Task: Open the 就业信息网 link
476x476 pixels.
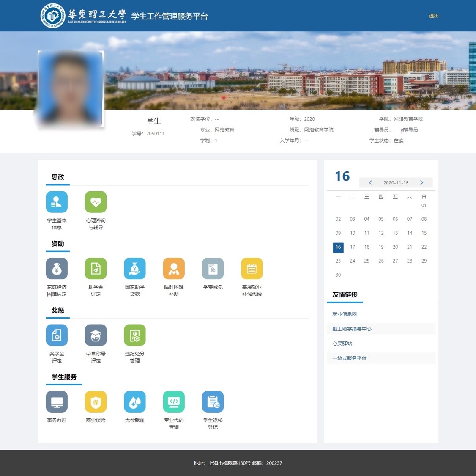Action: (x=345, y=314)
